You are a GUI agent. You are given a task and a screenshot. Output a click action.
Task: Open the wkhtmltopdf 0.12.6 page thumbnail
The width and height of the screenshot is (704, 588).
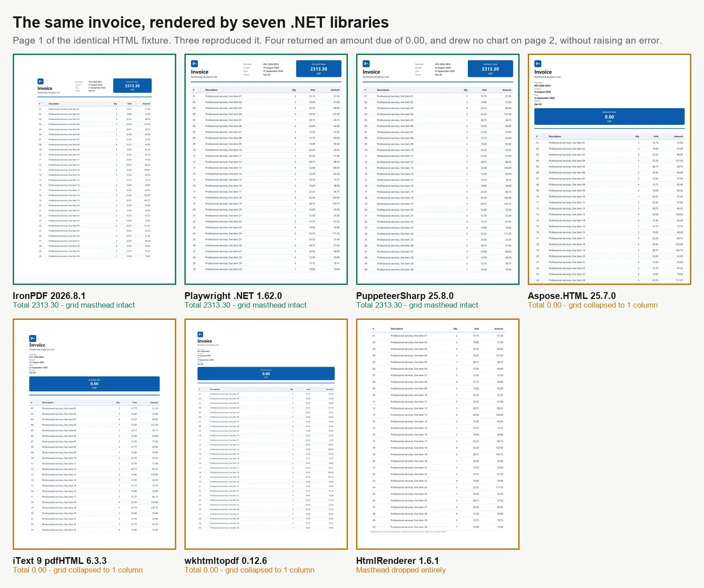(x=266, y=434)
